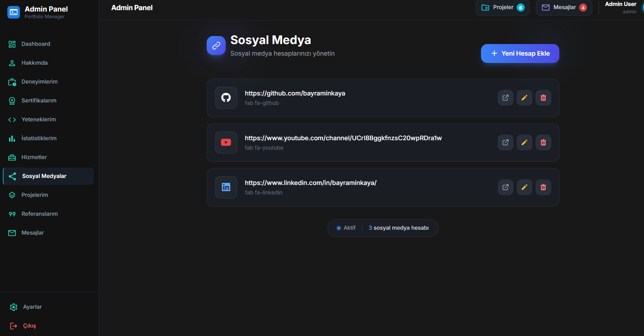Open the Projeler header button
644x336 pixels.
coord(502,7)
